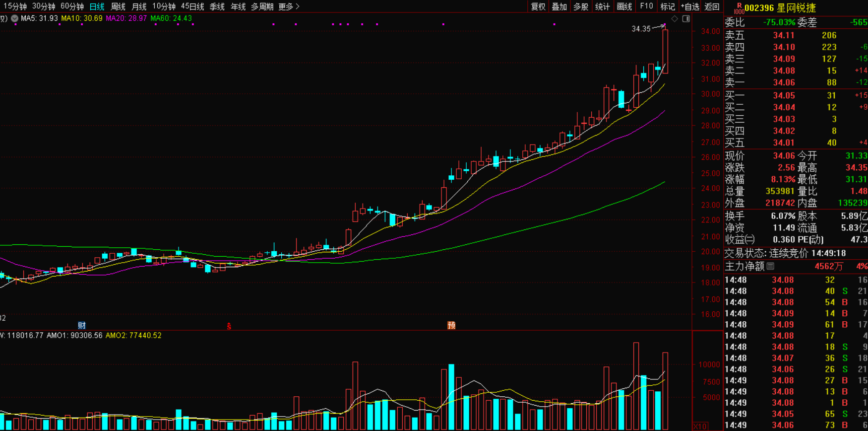Open the list icon beside 主力净额
The height and width of the screenshot is (431, 868).
pyautogui.click(x=770, y=266)
